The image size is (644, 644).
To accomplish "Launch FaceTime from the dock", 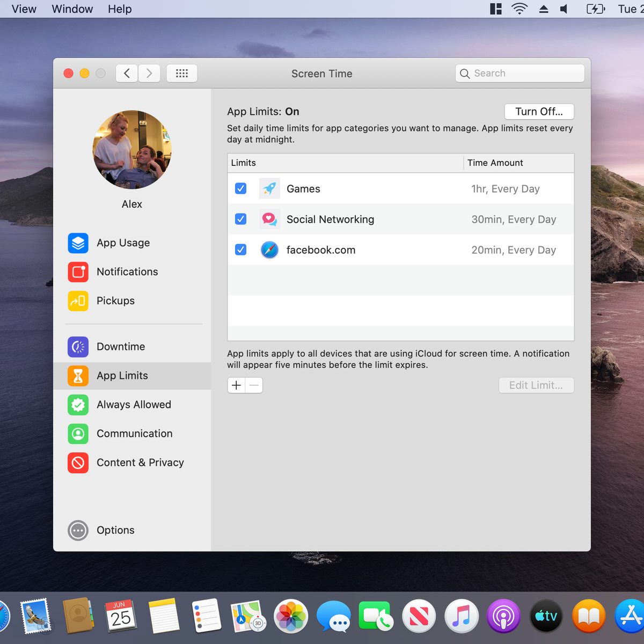I will (376, 616).
